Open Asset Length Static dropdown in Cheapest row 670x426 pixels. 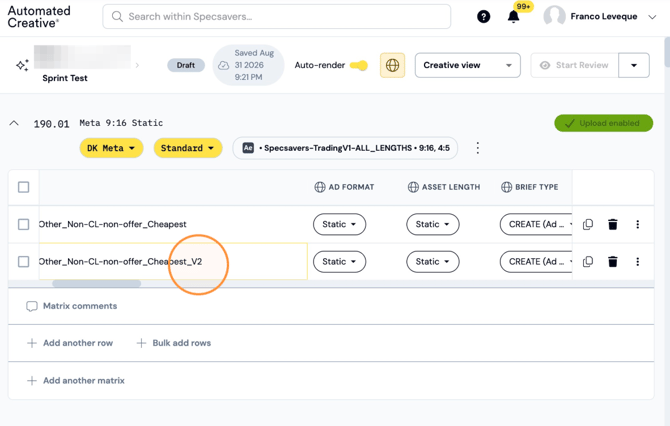pos(432,224)
